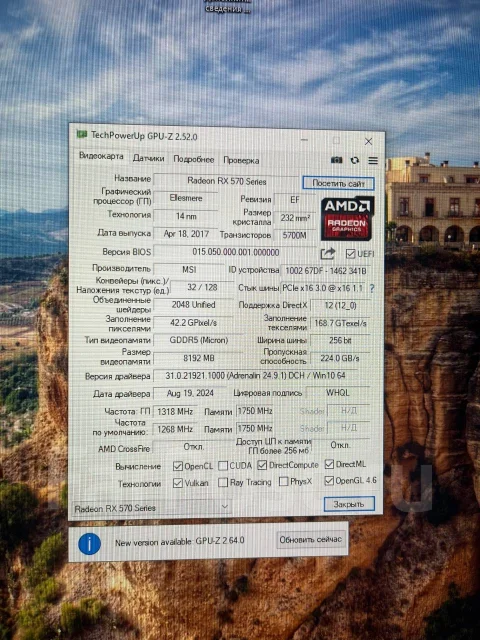Click the GPU-Z app icon in the title bar
This screenshot has height=640, width=480.
pyautogui.click(x=82, y=134)
